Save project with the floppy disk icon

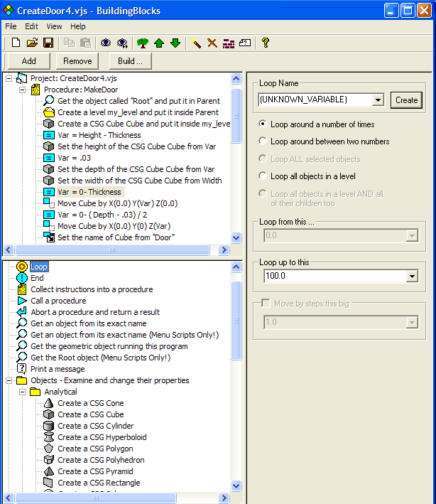pyautogui.click(x=48, y=43)
